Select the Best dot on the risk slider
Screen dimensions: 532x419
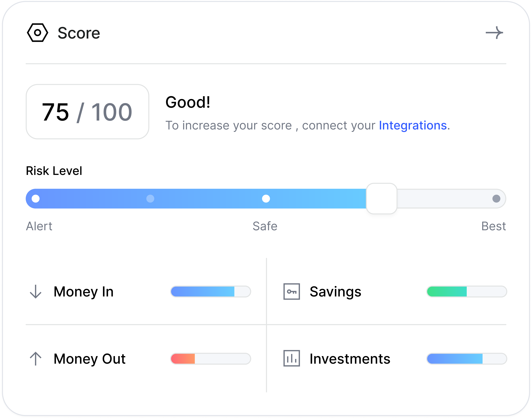pos(496,199)
